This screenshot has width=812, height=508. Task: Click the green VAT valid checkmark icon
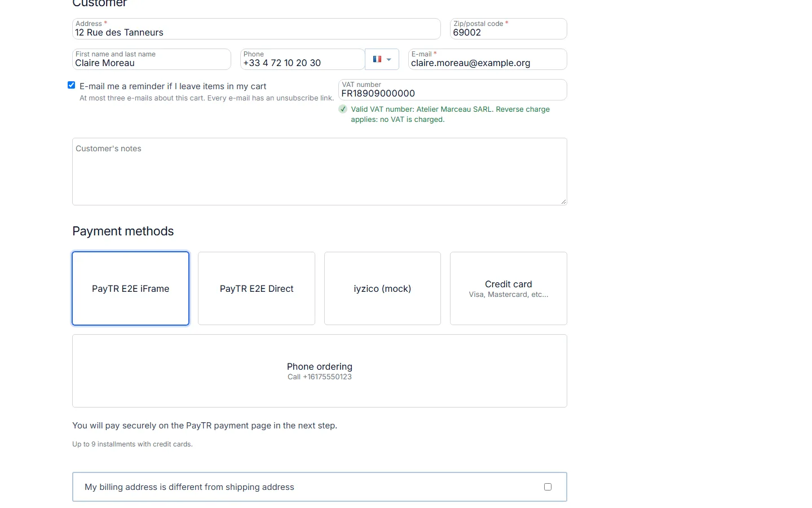pyautogui.click(x=343, y=109)
